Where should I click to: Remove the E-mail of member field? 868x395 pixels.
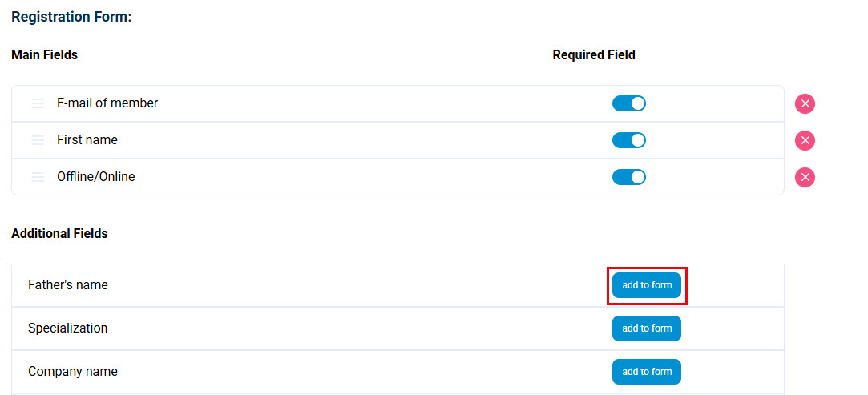[805, 104]
